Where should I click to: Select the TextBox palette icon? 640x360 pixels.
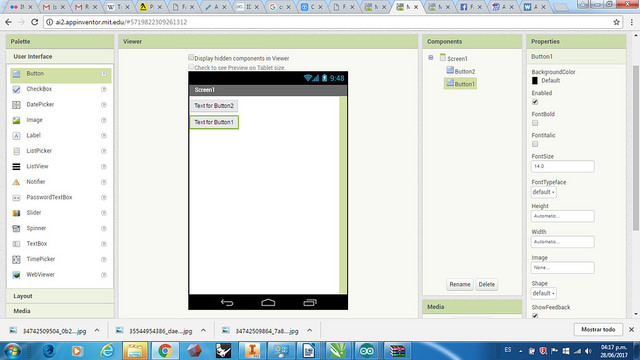click(x=16, y=244)
